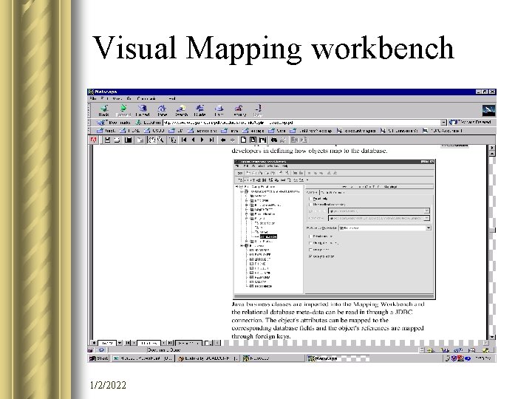Open the Communicator menu
This screenshot has width=532, height=399.
[146, 98]
